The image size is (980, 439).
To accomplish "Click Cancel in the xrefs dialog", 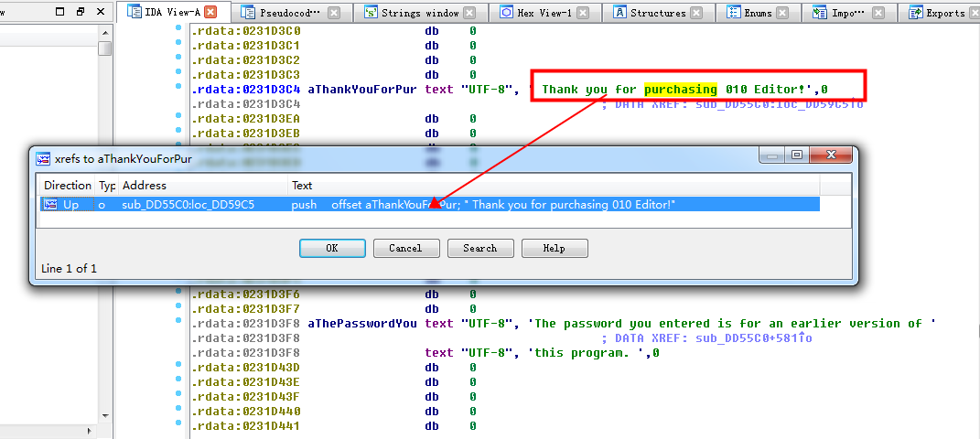I will tap(405, 249).
